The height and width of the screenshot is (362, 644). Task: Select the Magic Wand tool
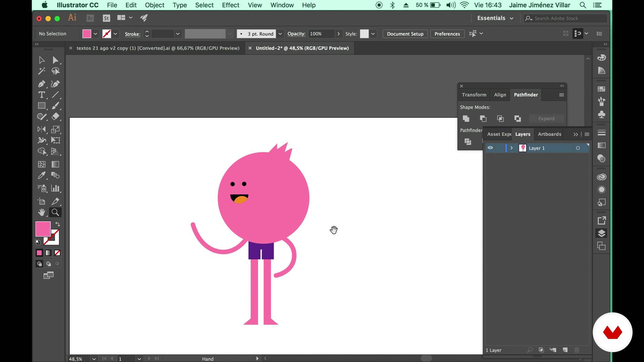42,71
